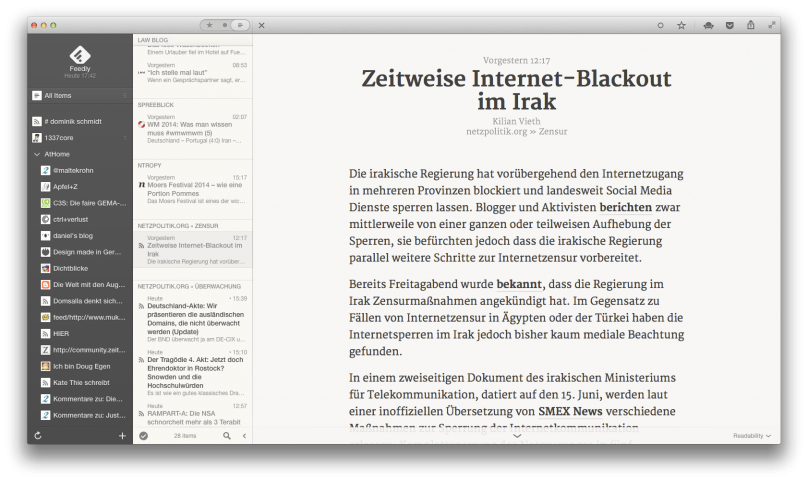The image size is (808, 482).
Task: Click the refresh feeds icon in sidebar
Action: point(37,436)
